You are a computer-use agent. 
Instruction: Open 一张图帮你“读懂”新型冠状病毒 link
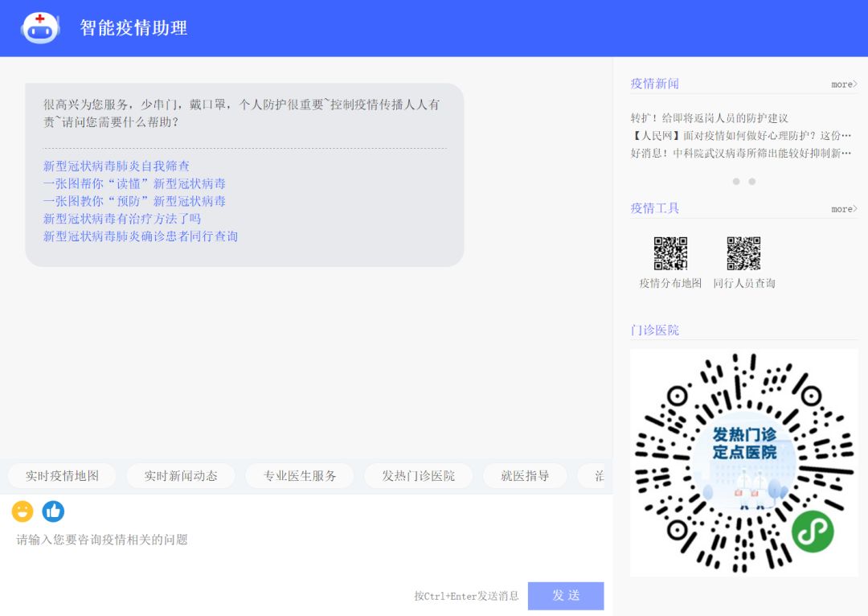click(x=134, y=183)
